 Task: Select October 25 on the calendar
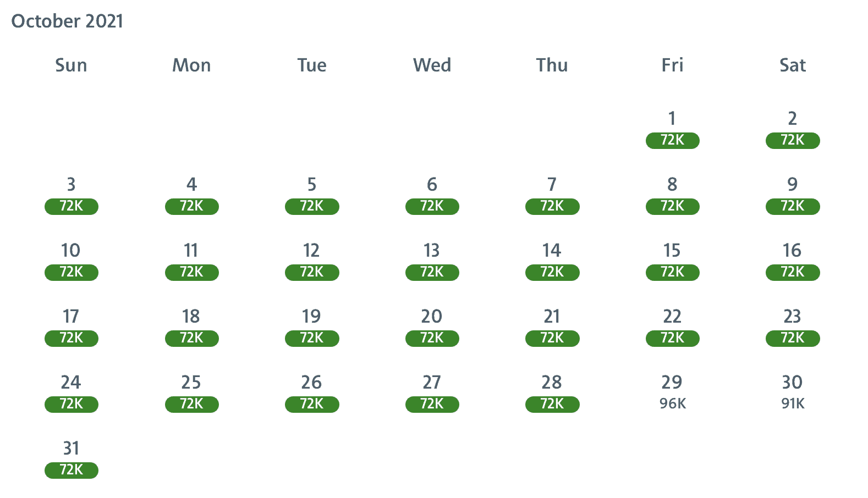pos(191,394)
